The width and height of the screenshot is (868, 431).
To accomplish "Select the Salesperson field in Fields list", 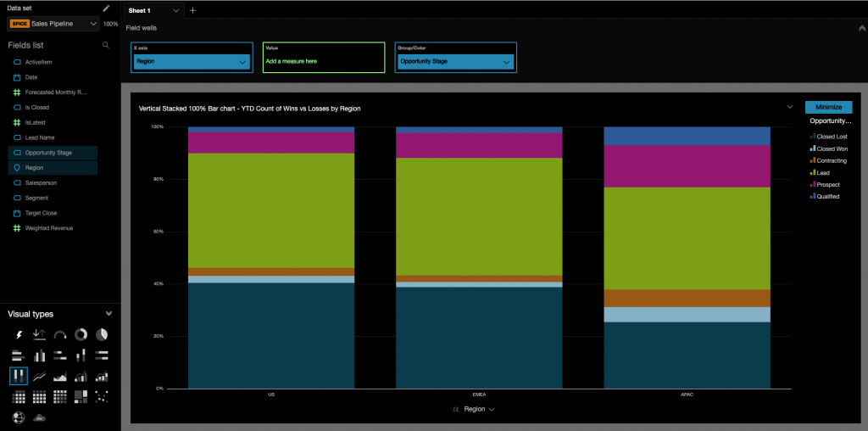I will coord(42,182).
